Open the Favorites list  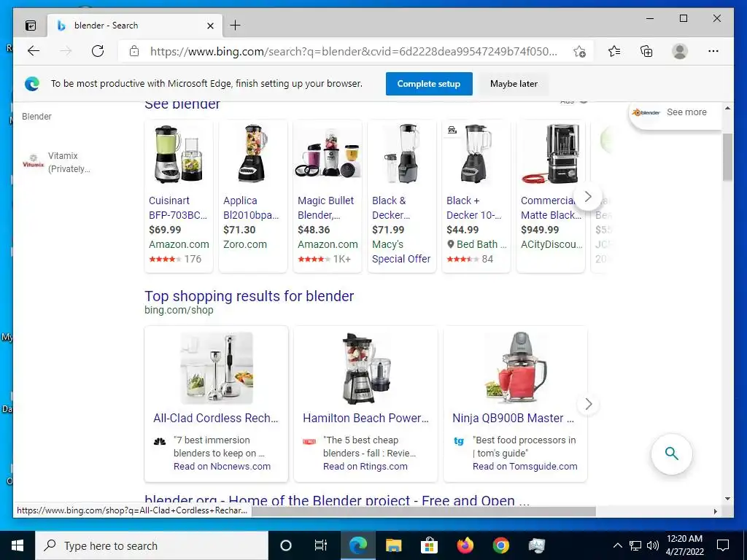click(x=614, y=51)
